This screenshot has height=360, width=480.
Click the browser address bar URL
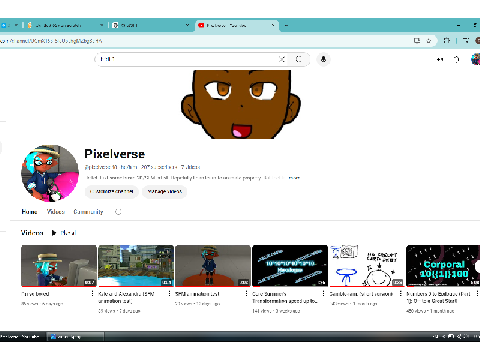52,41
